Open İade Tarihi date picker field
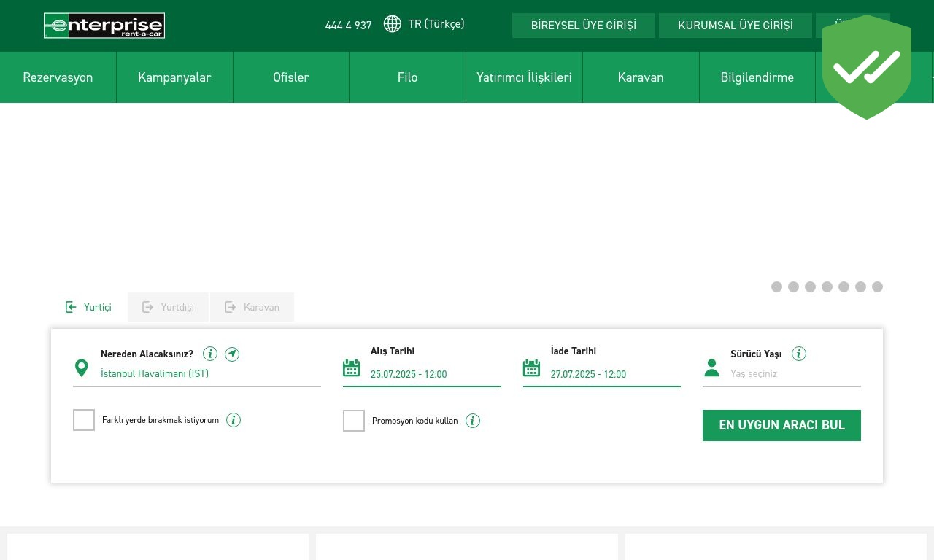934x560 pixels. tap(615, 374)
